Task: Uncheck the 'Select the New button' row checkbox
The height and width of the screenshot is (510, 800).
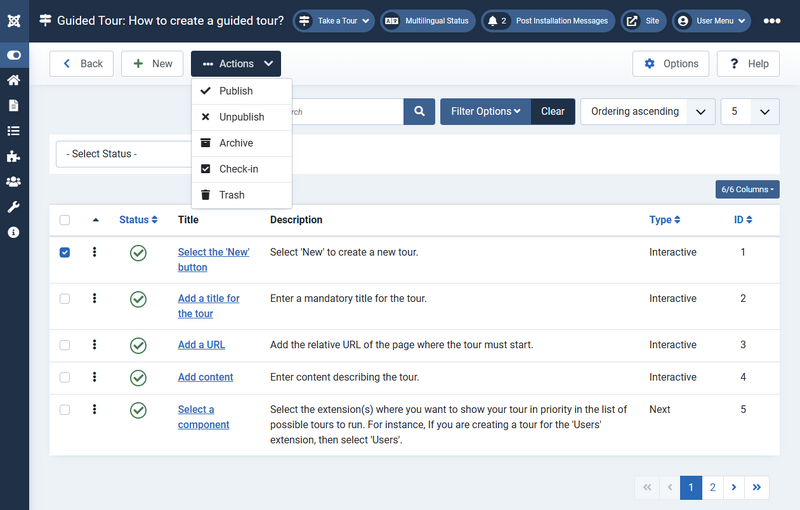Action: tap(65, 253)
